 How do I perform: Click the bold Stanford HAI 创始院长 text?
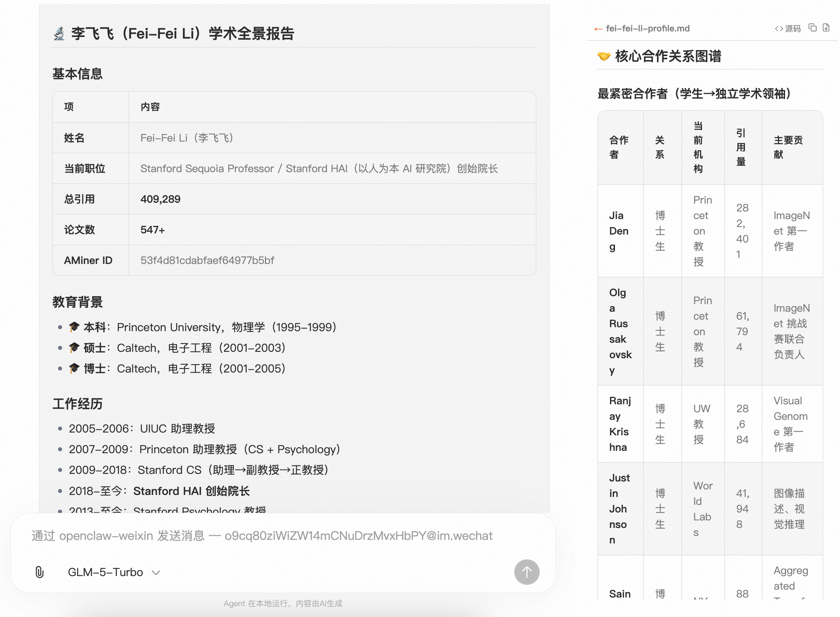(x=191, y=491)
